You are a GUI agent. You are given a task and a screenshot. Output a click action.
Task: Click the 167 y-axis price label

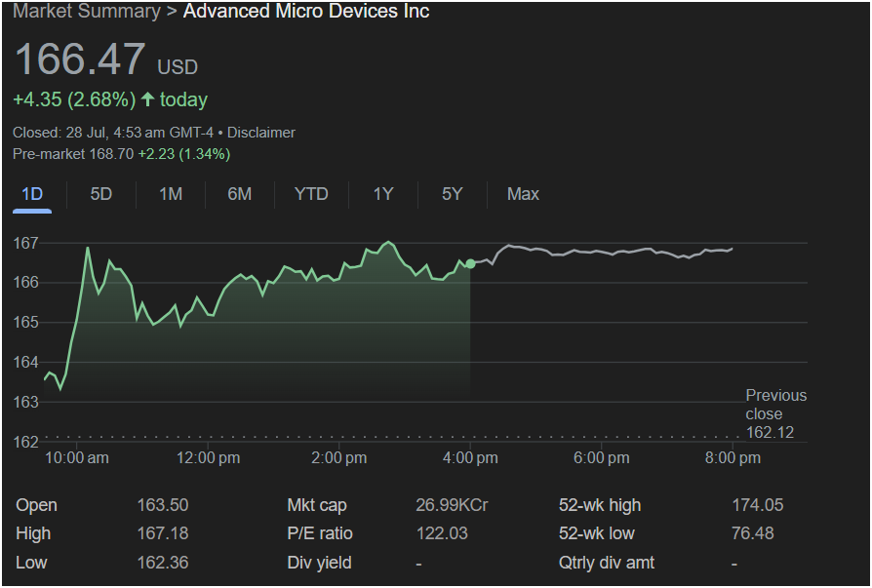[26, 243]
